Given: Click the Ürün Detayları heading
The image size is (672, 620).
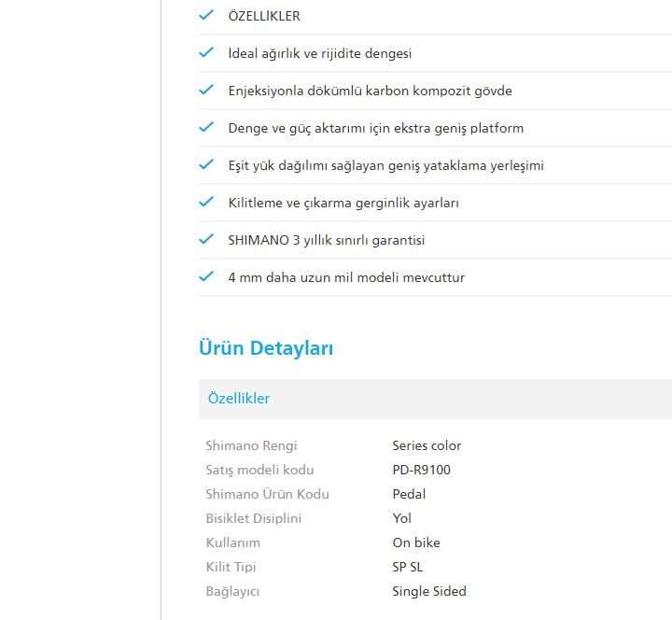Looking at the screenshot, I should pyautogui.click(x=266, y=348).
